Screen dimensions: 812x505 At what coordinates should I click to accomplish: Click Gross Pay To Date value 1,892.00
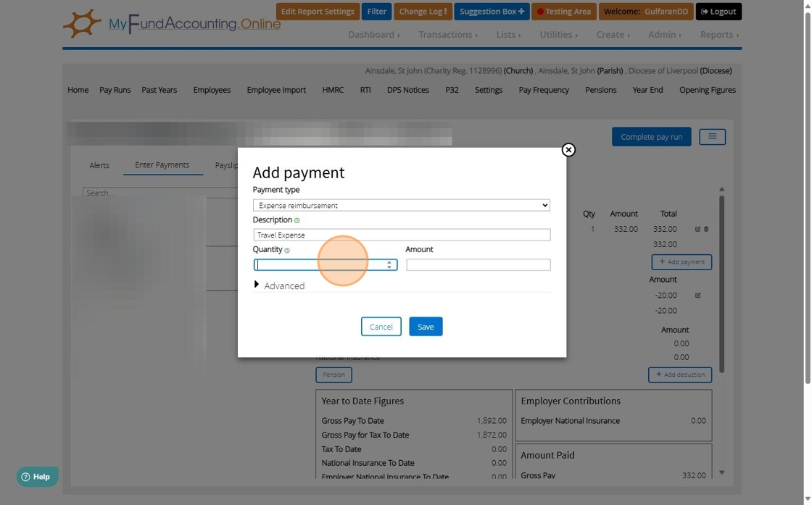click(492, 421)
